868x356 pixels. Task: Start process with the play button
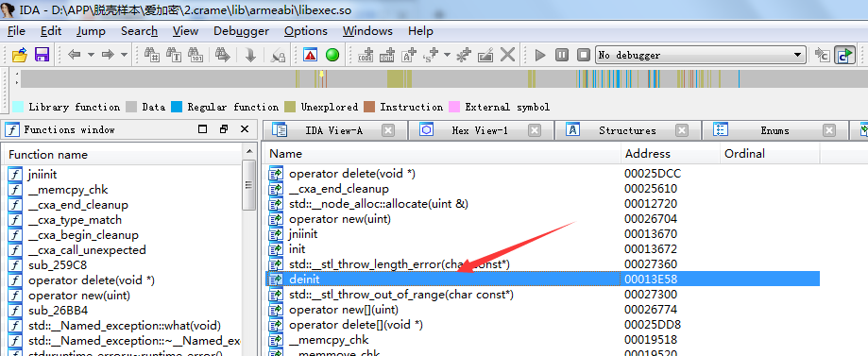pyautogui.click(x=540, y=55)
